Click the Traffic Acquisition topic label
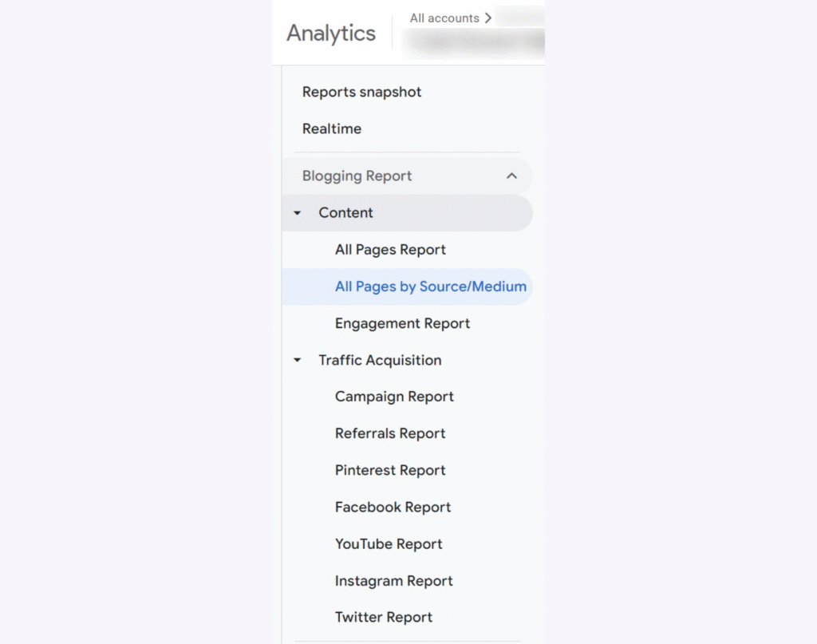 pos(380,360)
